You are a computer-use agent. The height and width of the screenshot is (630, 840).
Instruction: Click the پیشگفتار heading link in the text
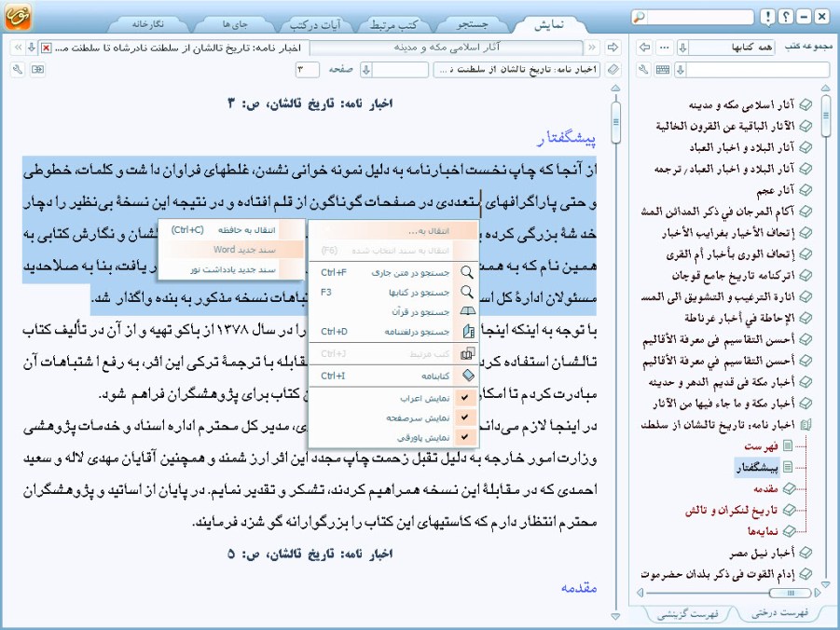pos(566,139)
